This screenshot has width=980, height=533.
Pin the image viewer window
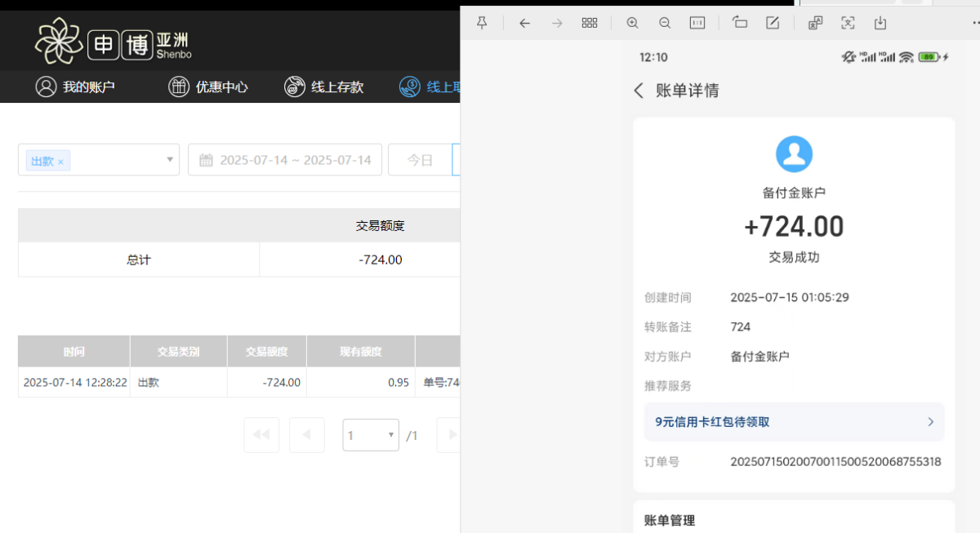click(x=482, y=23)
